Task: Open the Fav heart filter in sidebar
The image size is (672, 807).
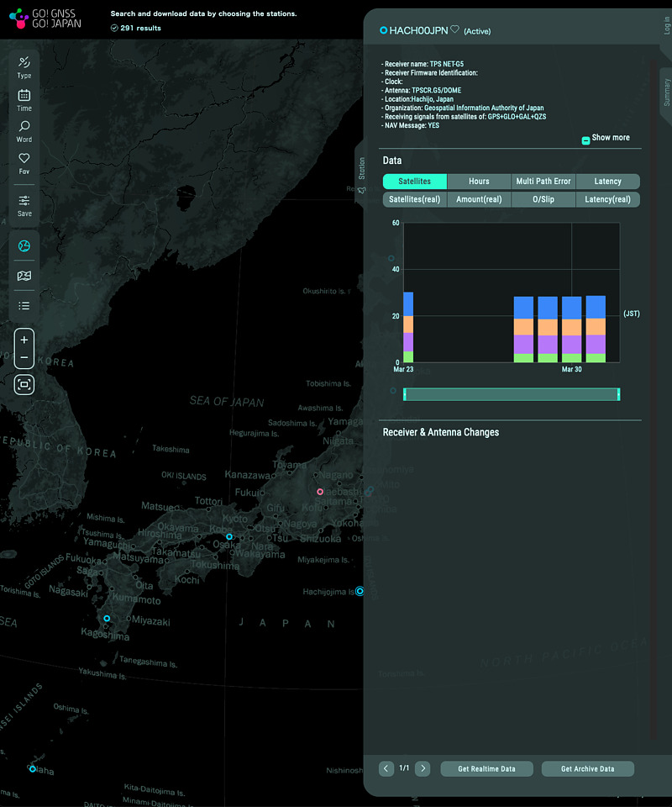Action: [24, 164]
